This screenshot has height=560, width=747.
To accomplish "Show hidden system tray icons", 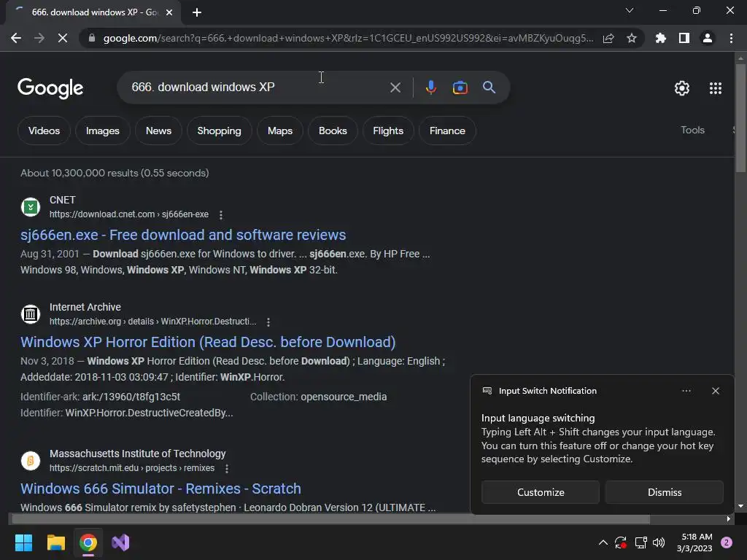I will pyautogui.click(x=603, y=542).
